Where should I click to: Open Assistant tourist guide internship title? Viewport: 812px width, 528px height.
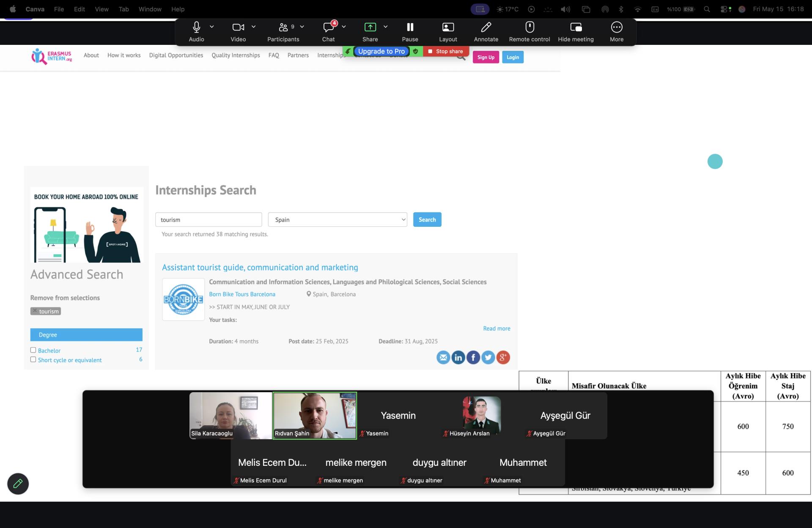pyautogui.click(x=260, y=267)
